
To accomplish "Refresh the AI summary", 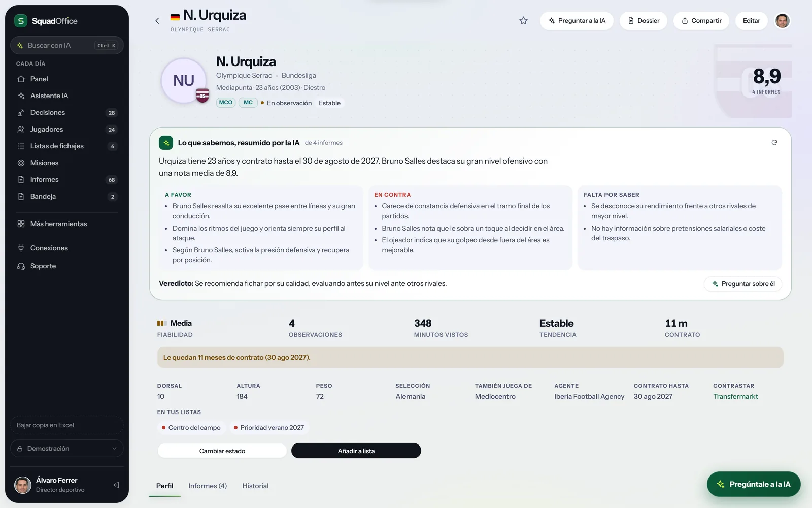I will [x=774, y=143].
